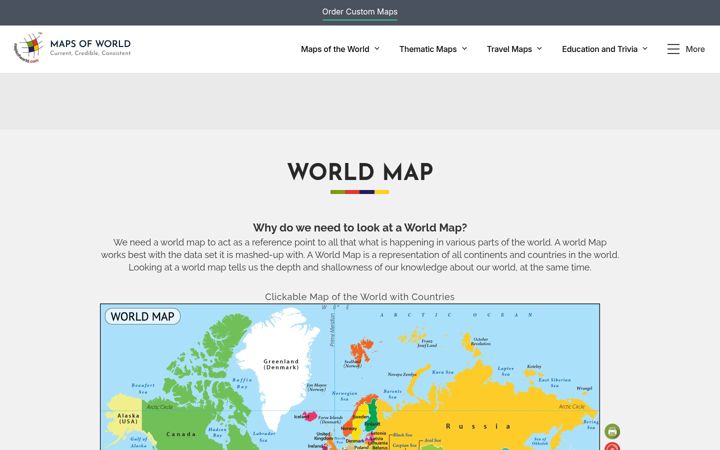Expand the Maps of the World chevron
Viewport: 720px width, 450px height.
coord(377,48)
